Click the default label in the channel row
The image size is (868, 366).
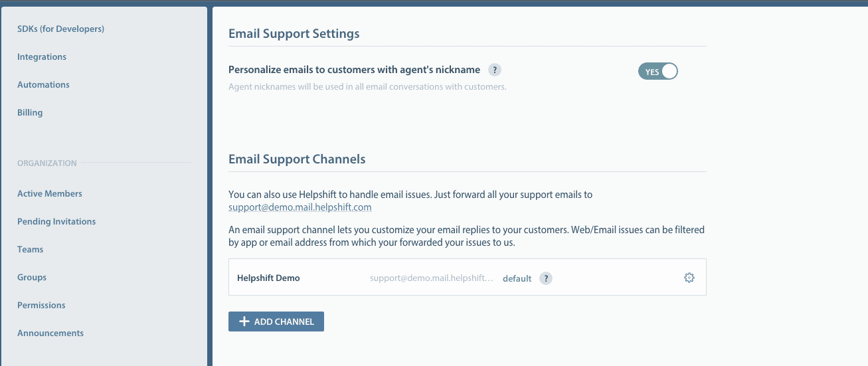pyautogui.click(x=517, y=278)
